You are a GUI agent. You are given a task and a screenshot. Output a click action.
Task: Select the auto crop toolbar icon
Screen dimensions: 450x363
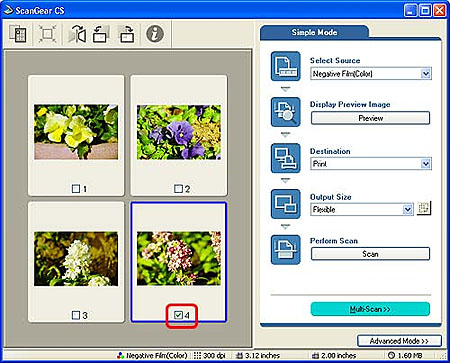(47, 34)
